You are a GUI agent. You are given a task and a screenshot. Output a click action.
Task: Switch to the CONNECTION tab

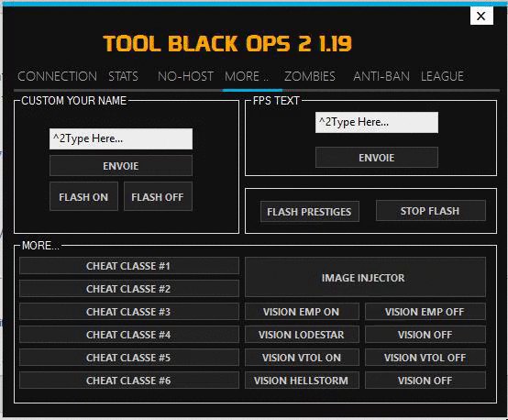coord(58,76)
